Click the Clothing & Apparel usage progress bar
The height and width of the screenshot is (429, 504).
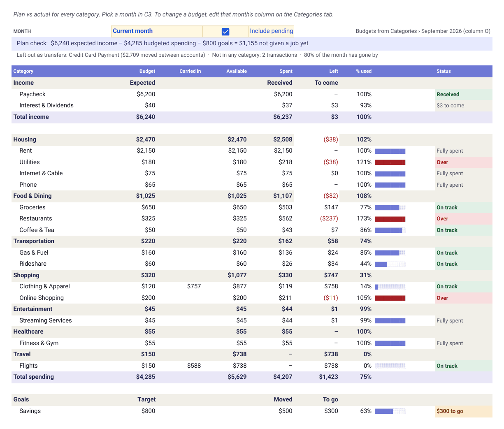tap(390, 287)
